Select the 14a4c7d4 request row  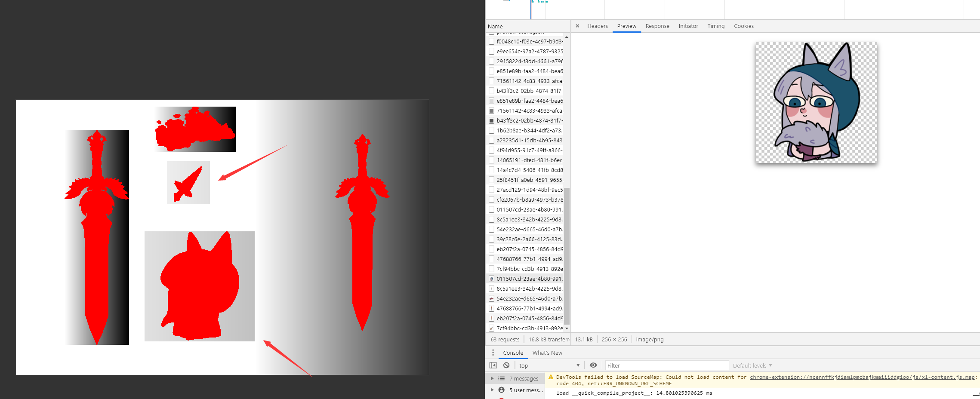[x=526, y=170]
